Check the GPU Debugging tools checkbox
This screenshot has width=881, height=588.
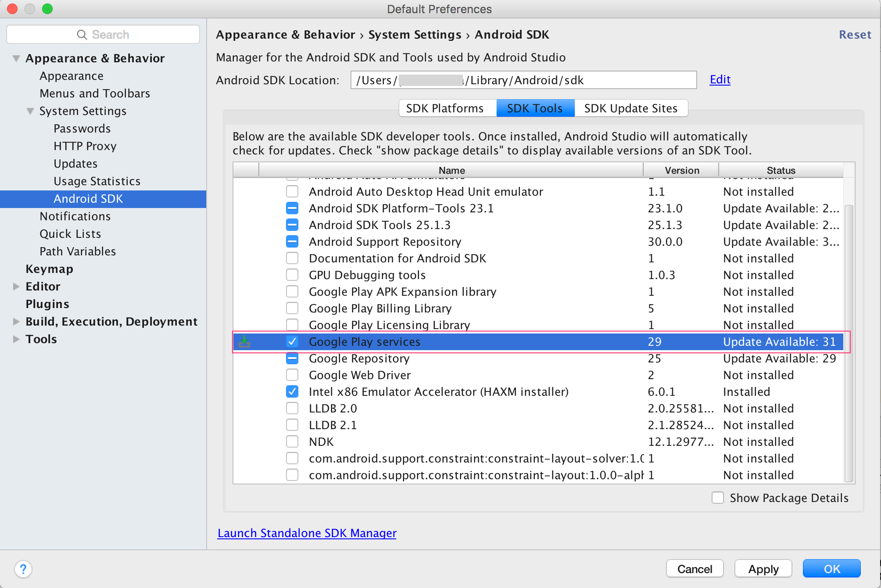(x=292, y=275)
